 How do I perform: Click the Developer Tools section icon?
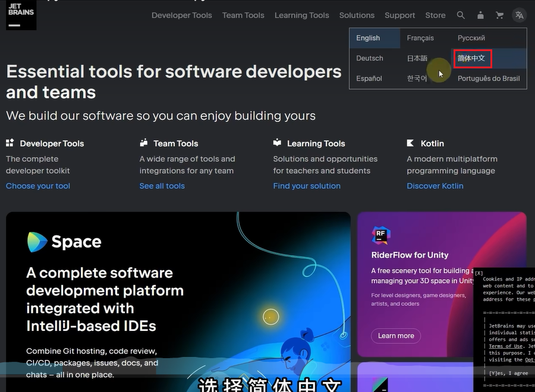(x=10, y=143)
